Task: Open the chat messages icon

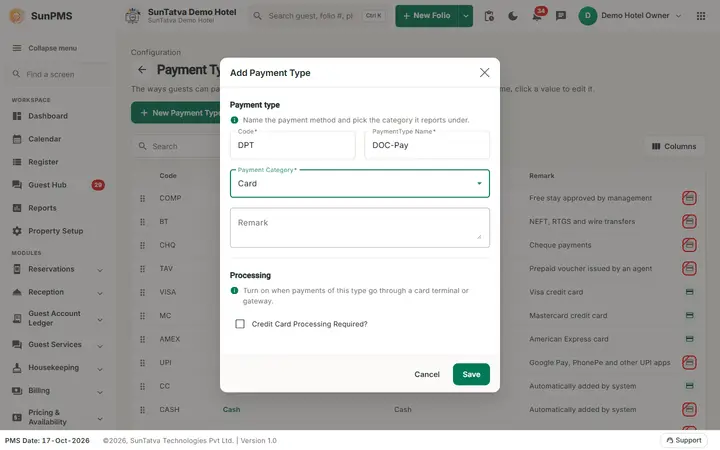Action: [561, 16]
